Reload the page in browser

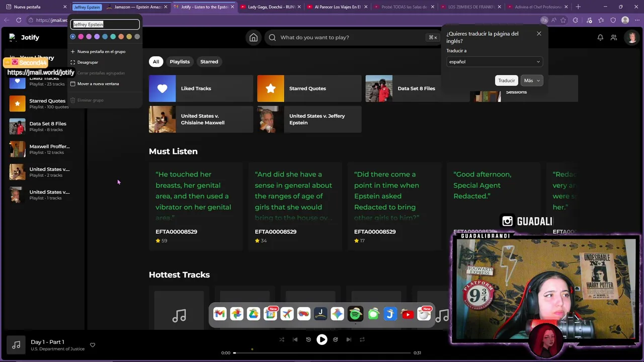coord(19,20)
